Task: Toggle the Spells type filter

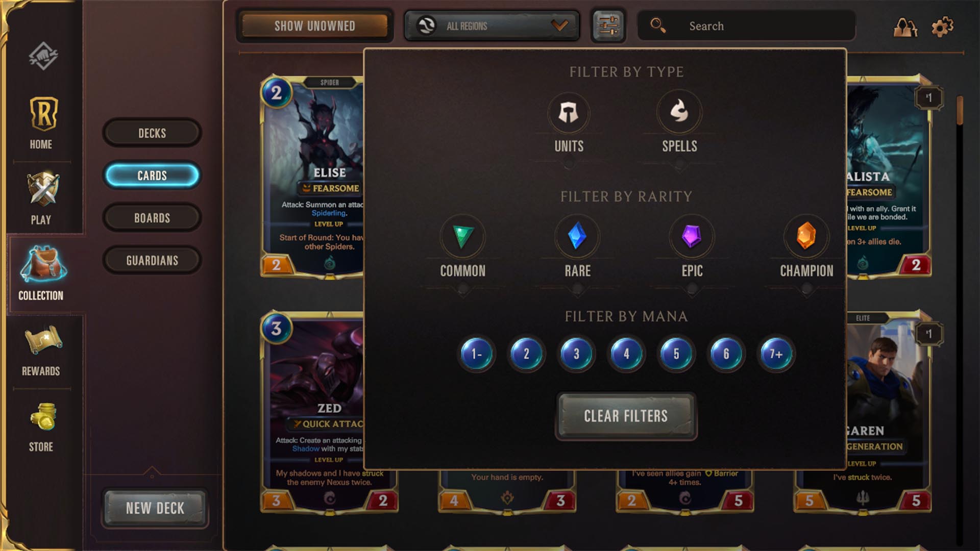Action: (679, 111)
